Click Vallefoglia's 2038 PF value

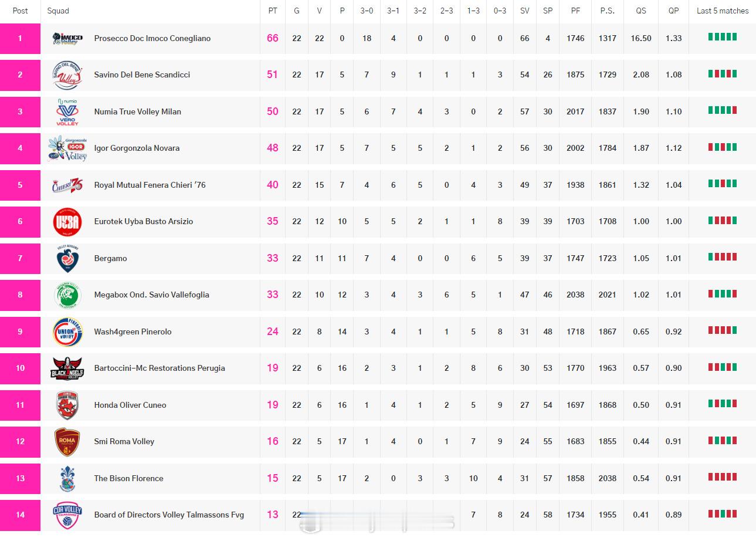click(575, 295)
